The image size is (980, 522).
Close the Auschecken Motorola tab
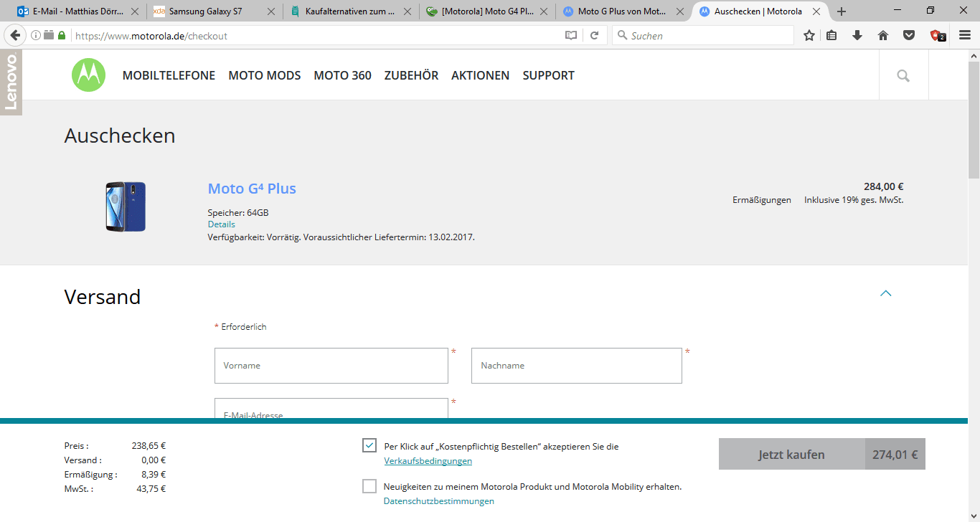pos(816,11)
